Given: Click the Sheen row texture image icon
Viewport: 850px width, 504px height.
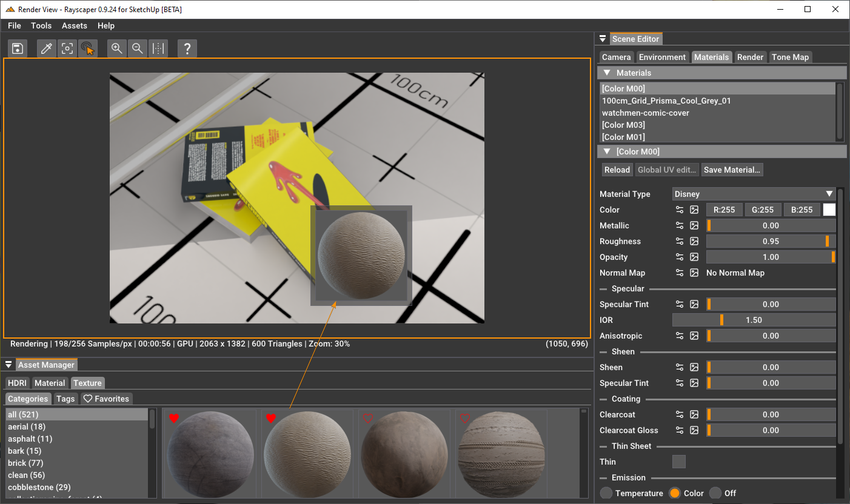Looking at the screenshot, I should 694,367.
